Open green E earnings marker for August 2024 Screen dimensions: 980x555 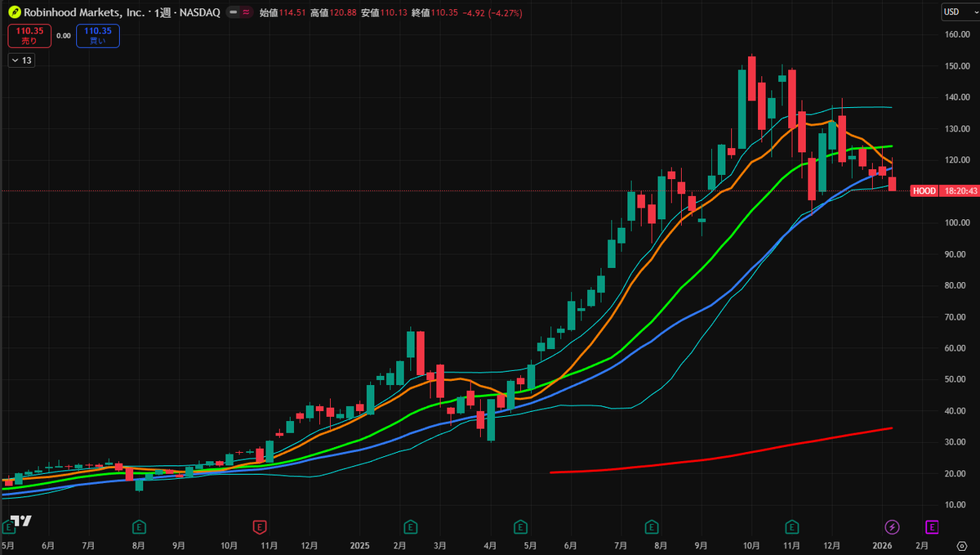tap(139, 526)
